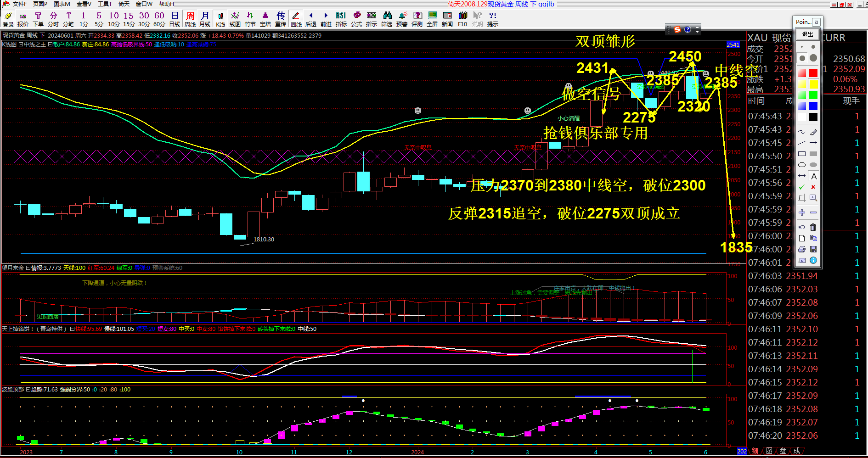Open the 新闻 news panel icon
This screenshot has height=458, width=868.
click(x=446, y=18)
